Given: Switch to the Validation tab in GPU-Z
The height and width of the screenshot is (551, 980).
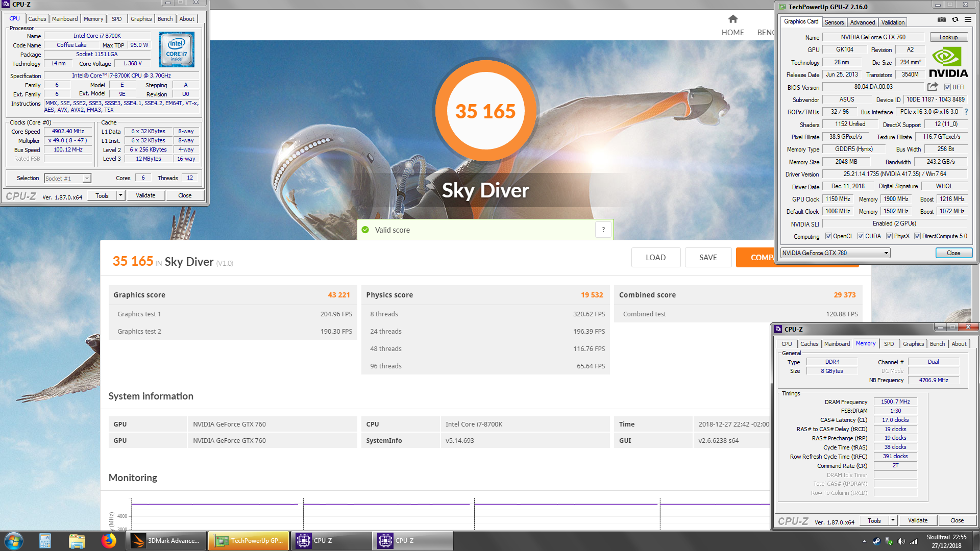Looking at the screenshot, I should (893, 22).
